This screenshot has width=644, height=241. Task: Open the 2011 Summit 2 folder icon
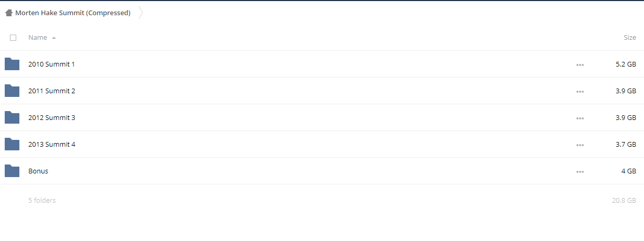point(12,91)
